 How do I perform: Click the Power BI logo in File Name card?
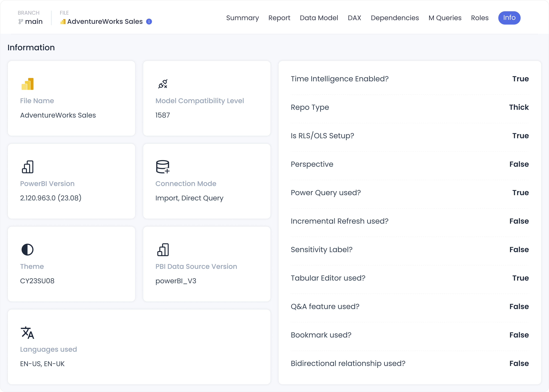tap(28, 84)
